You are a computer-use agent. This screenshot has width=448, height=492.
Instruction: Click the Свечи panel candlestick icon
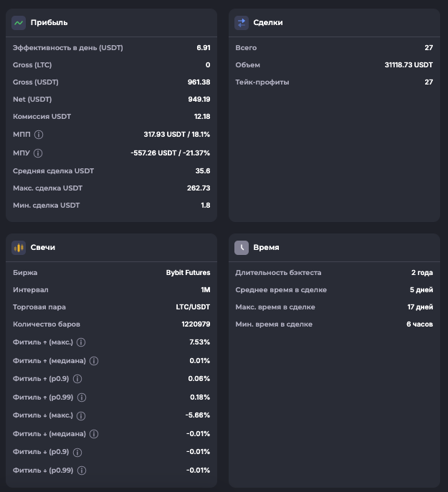19,248
